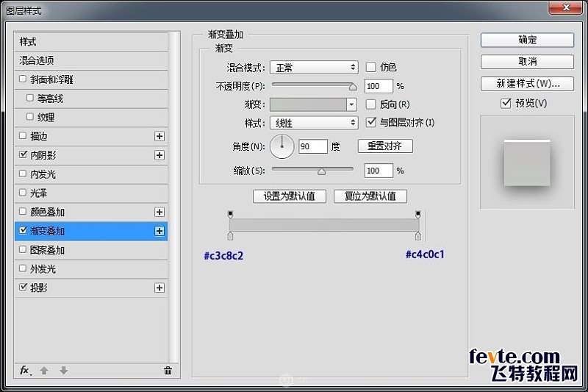
Task: Click the plus icon beside 颜色叠加
Action: pos(159,212)
